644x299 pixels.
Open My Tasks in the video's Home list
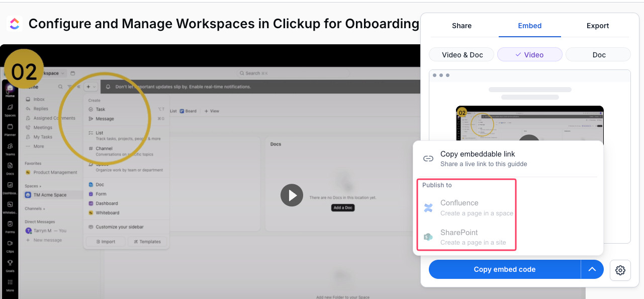pos(43,137)
